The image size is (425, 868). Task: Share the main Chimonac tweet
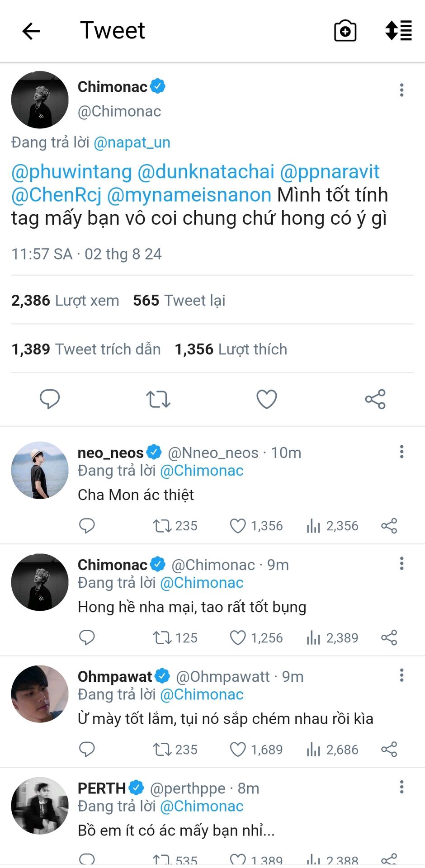click(x=375, y=399)
